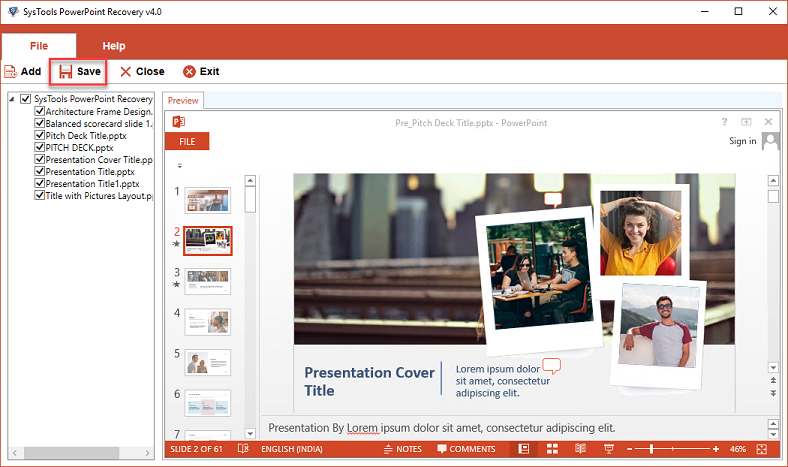Click the Save toolbar button
The width and height of the screenshot is (788, 467).
point(79,71)
